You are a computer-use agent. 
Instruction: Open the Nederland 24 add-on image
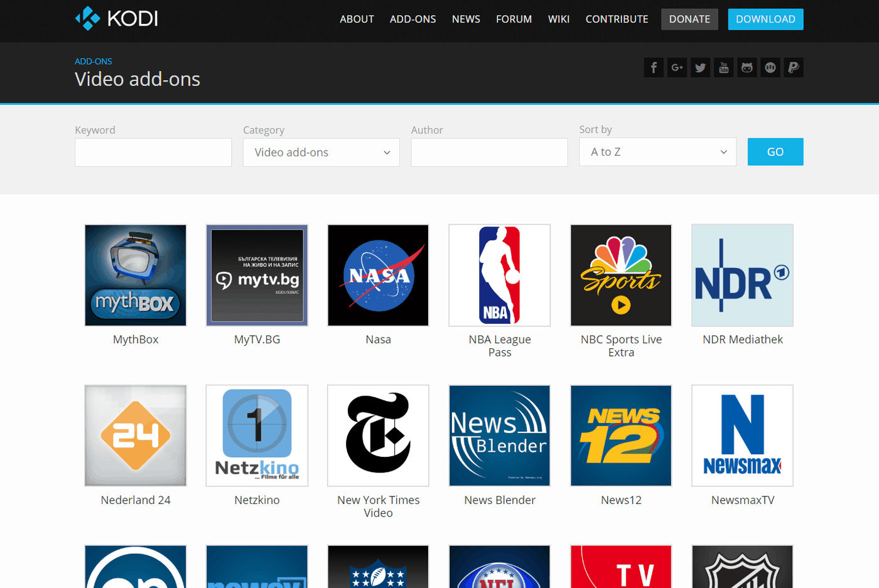tap(136, 436)
